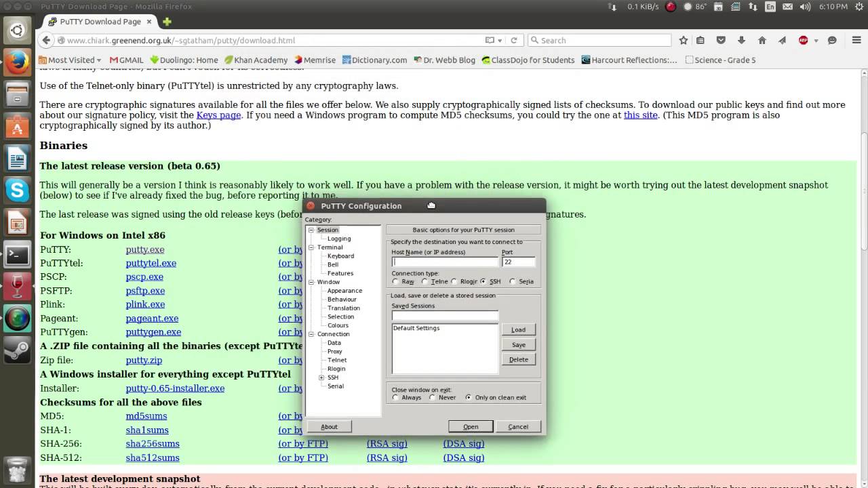Collapse the Window category tree node
Screen dimensions: 868x488
(312, 282)
